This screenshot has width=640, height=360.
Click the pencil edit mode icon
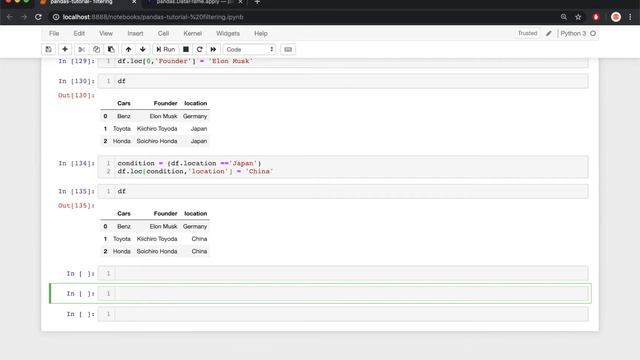tap(549, 33)
